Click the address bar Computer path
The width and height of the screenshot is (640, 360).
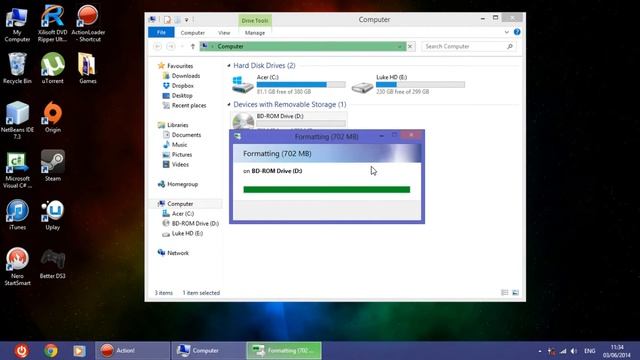click(230, 47)
